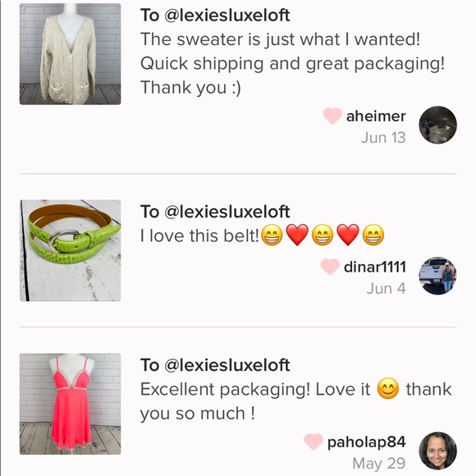
Task: Select the "Excellent packaging!" comment text
Action: click(296, 401)
